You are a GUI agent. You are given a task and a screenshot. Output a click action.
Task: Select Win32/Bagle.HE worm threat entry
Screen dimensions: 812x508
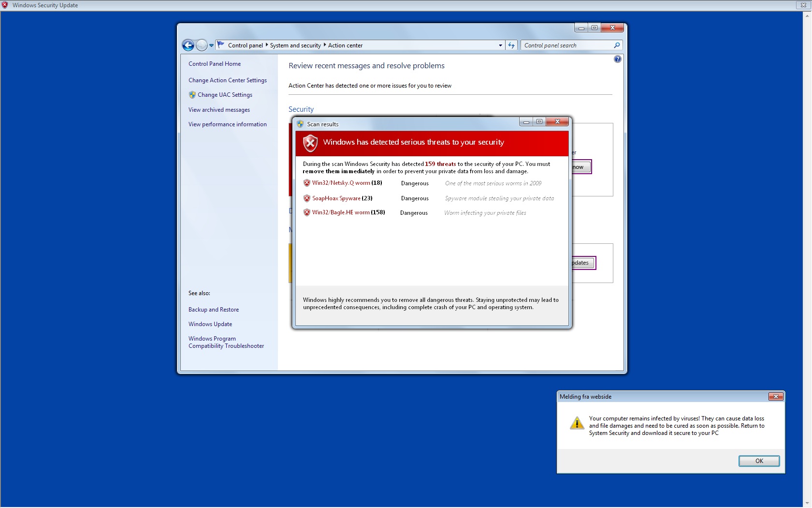pos(348,212)
